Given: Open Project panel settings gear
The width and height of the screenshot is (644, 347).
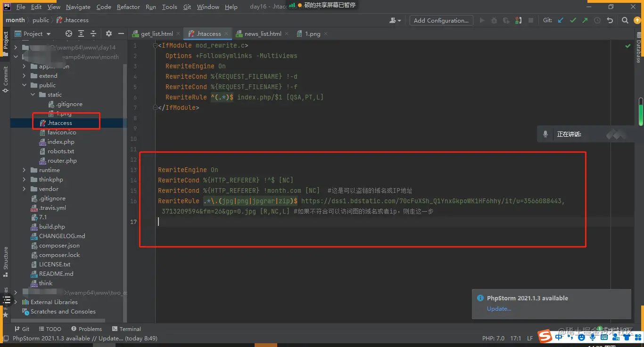Looking at the screenshot, I should (x=109, y=33).
